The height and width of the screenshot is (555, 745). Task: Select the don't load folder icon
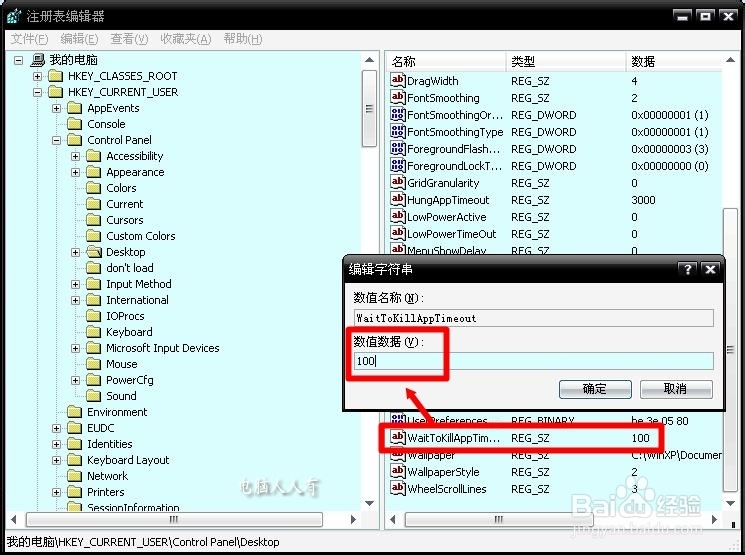pos(94,268)
